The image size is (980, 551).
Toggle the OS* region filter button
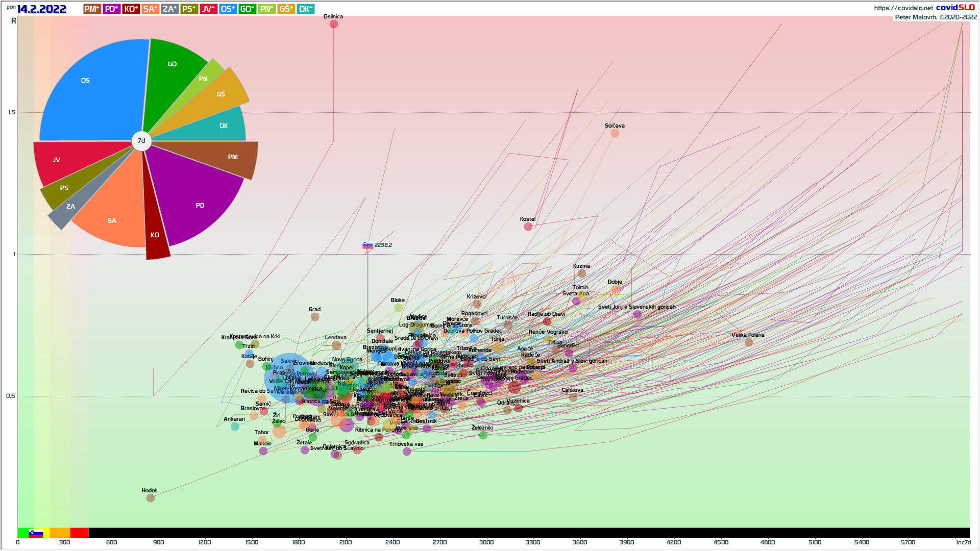(228, 9)
